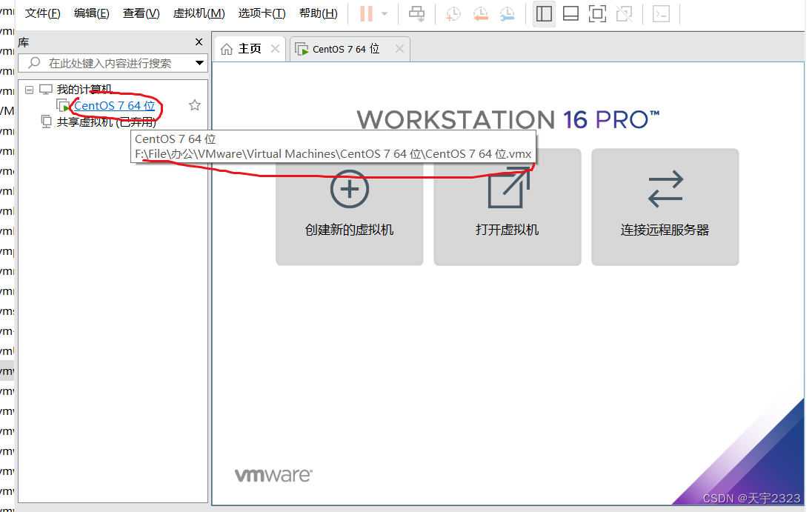
Task: Open the 帮助(H) menu
Action: point(318,13)
